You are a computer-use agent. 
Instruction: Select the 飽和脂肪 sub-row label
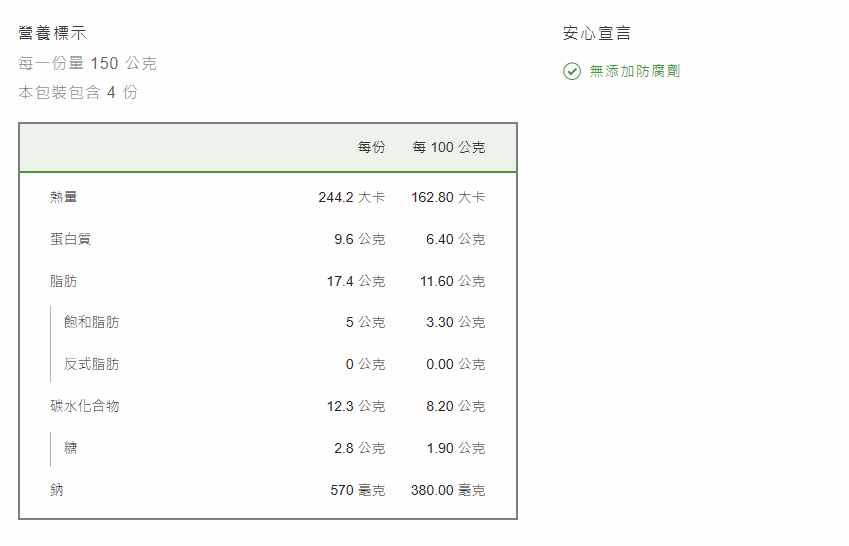pyautogui.click(x=91, y=322)
